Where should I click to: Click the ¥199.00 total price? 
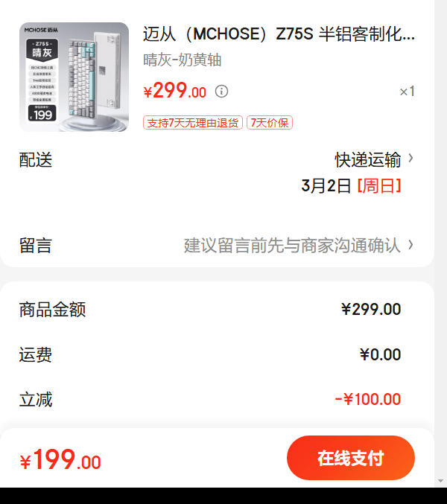tap(60, 459)
